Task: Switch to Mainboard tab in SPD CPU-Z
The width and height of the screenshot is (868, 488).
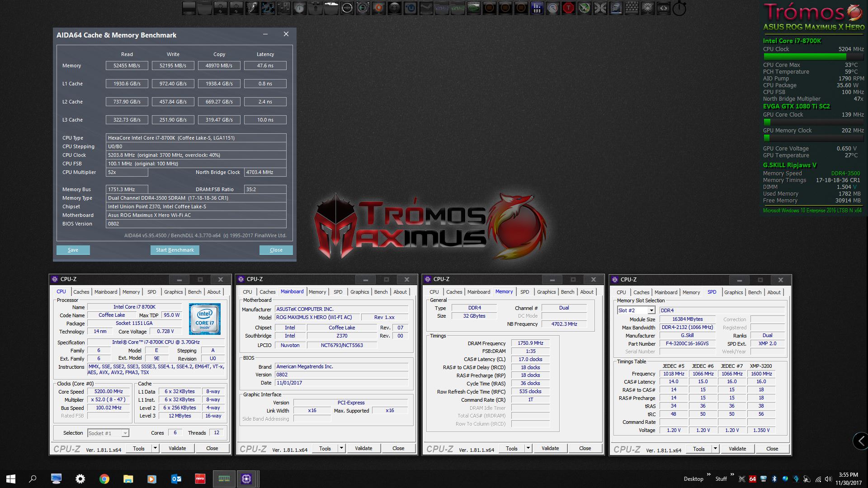Action: coord(666,292)
